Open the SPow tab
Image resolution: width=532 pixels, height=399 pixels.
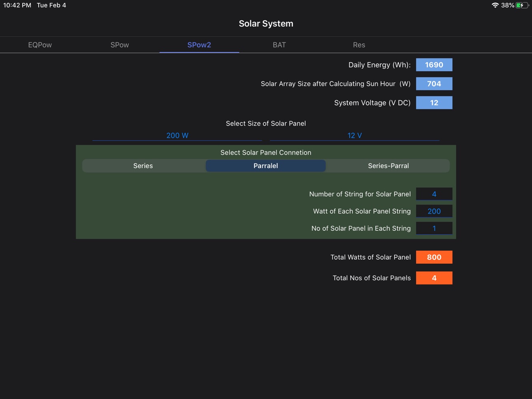point(120,45)
